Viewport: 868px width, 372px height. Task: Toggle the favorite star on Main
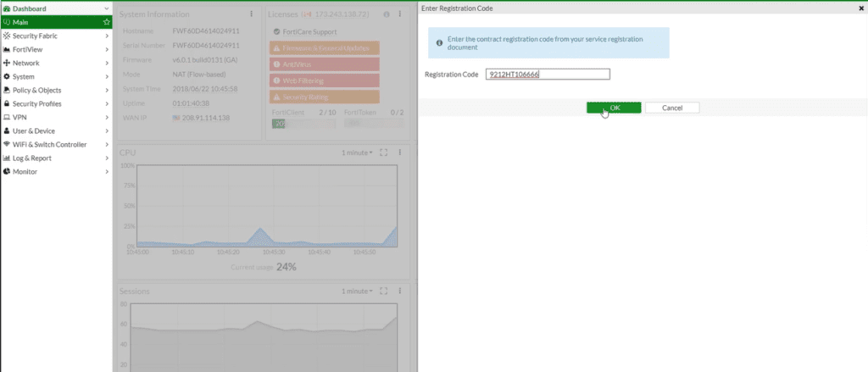pos(107,22)
